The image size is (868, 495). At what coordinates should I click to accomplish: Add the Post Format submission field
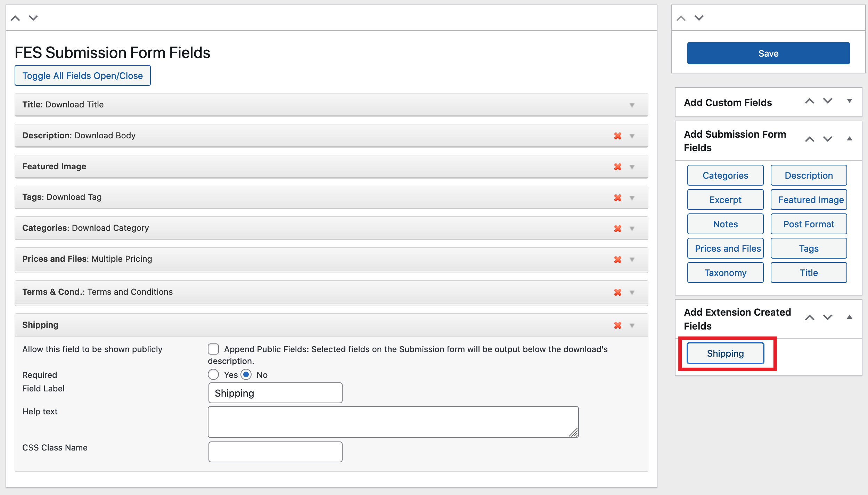pyautogui.click(x=809, y=224)
